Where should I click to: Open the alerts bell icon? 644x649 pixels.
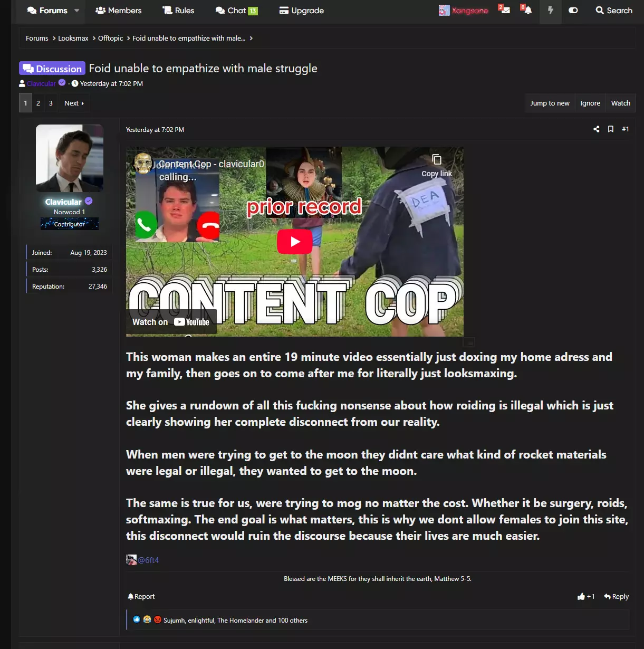pos(527,10)
